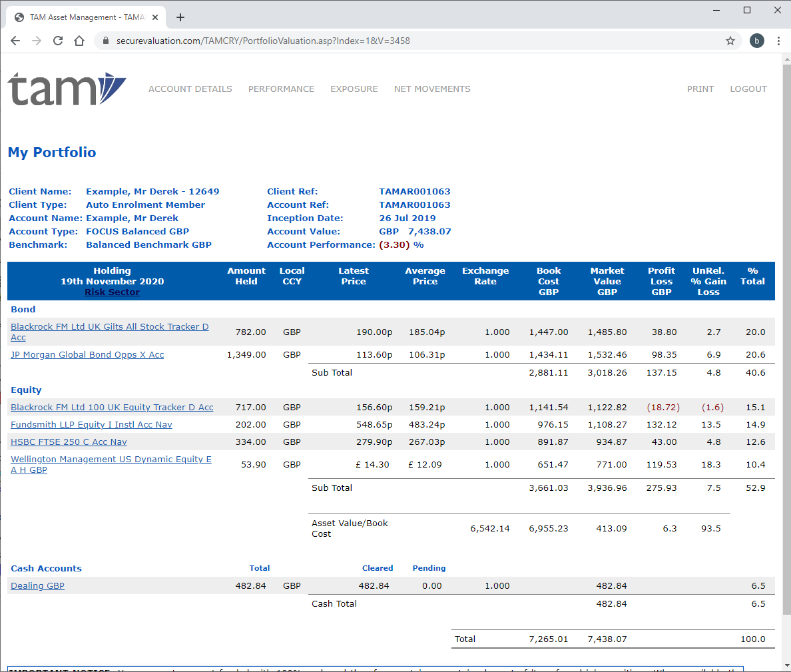
Task: Select HSBC amount held 334.00
Action: click(x=251, y=442)
